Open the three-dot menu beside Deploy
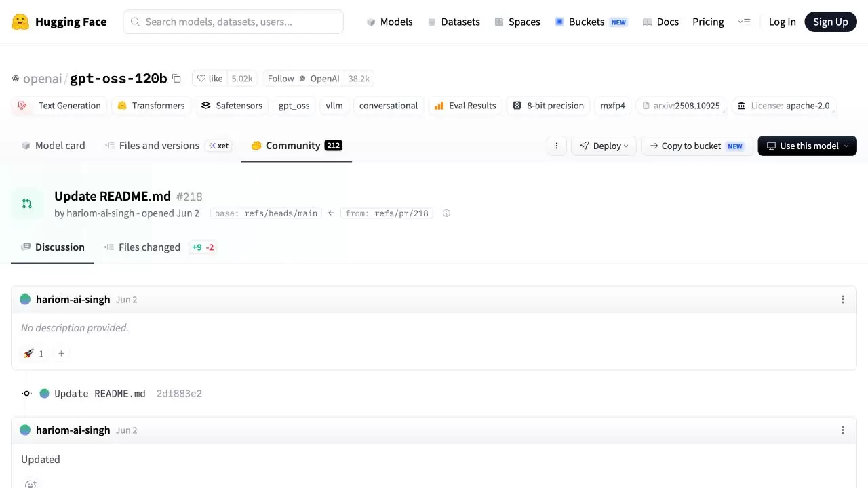 click(x=557, y=146)
